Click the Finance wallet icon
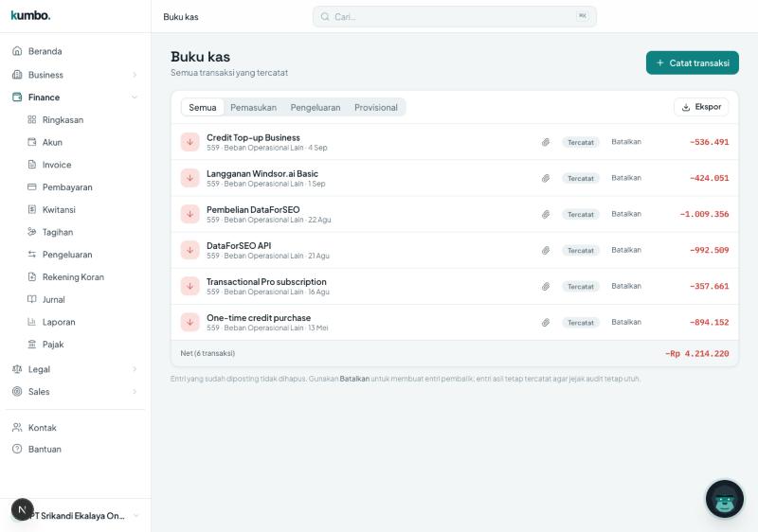The image size is (758, 532). pos(17,98)
